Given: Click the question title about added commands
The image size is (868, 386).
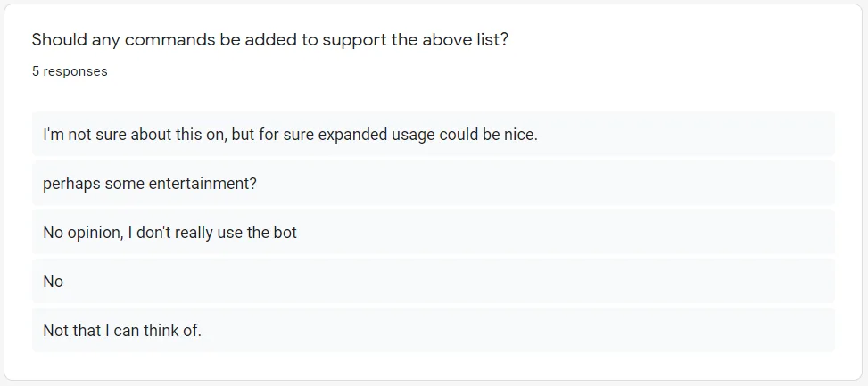Looking at the screenshot, I should click(269, 40).
